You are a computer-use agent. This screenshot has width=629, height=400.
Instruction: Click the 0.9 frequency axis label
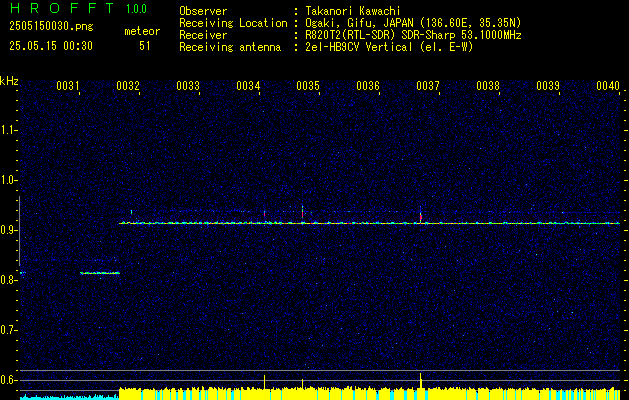coord(8,230)
